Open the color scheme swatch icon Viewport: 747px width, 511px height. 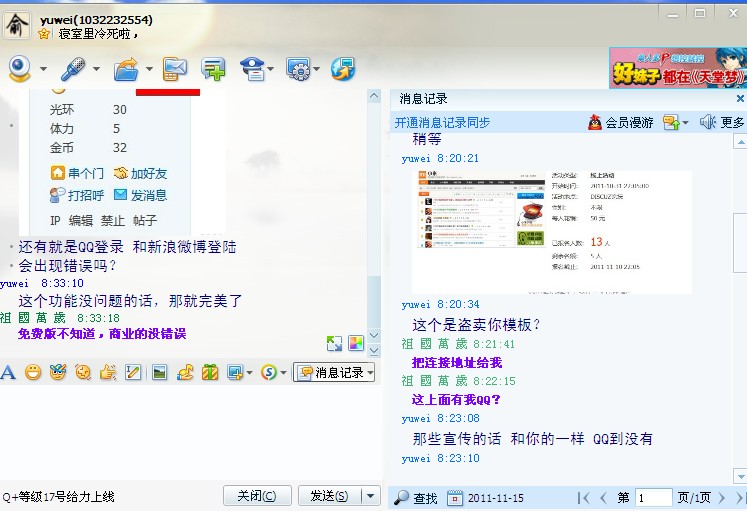(356, 343)
